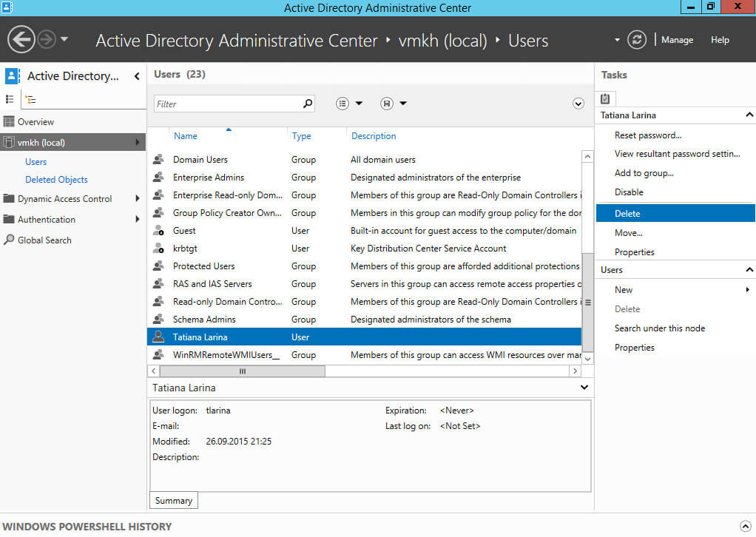The width and height of the screenshot is (756, 537).
Task: Click the Group Policy Creator Own... icon
Action: coord(158,212)
